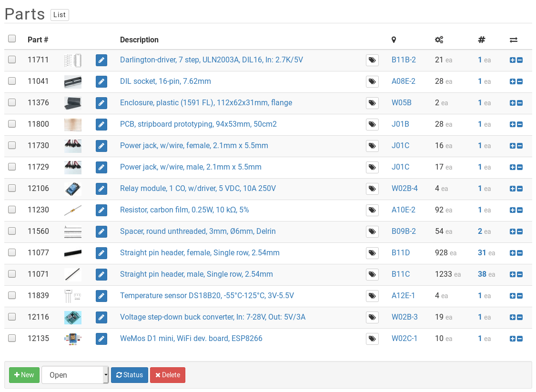Click plus icon on Relay module row
The image size is (536, 392).
click(513, 189)
